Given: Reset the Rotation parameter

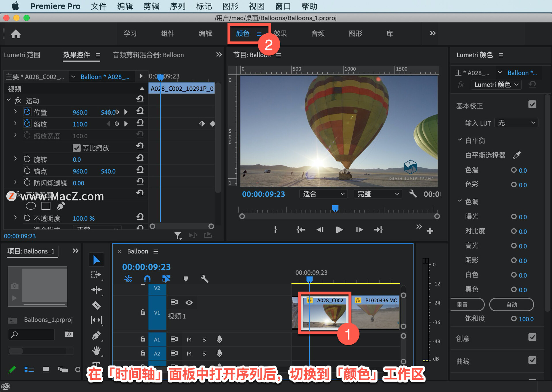Looking at the screenshot, I should pyautogui.click(x=140, y=158).
